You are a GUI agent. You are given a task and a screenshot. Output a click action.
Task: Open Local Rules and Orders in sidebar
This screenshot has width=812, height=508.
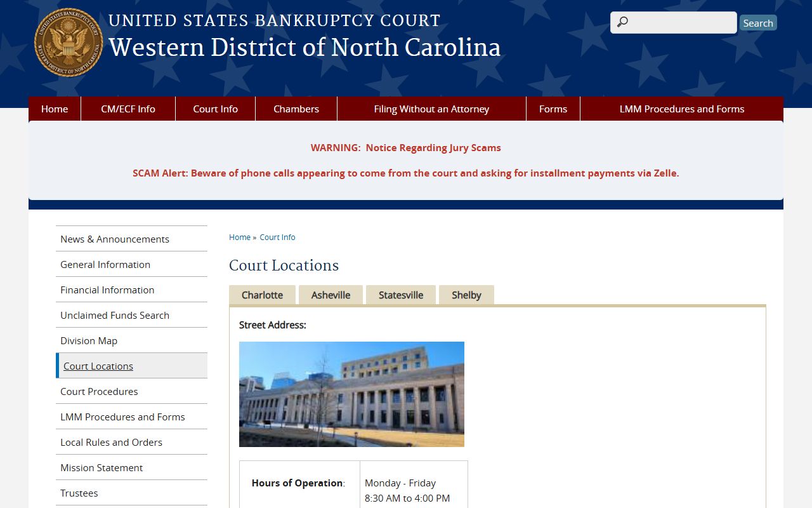(131, 442)
